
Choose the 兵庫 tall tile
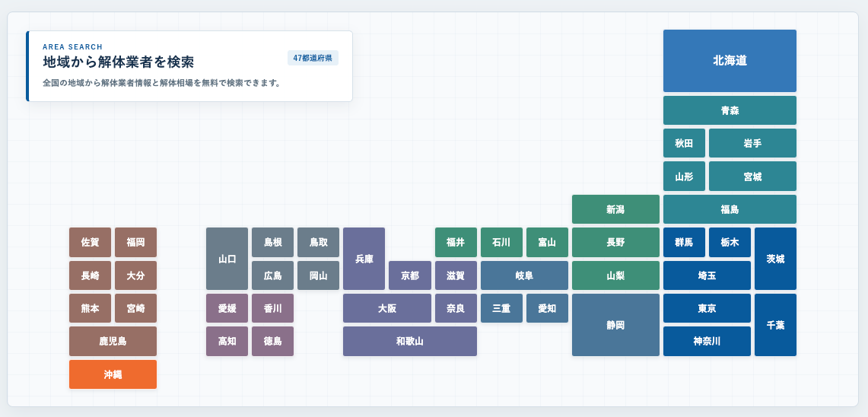pyautogui.click(x=364, y=259)
